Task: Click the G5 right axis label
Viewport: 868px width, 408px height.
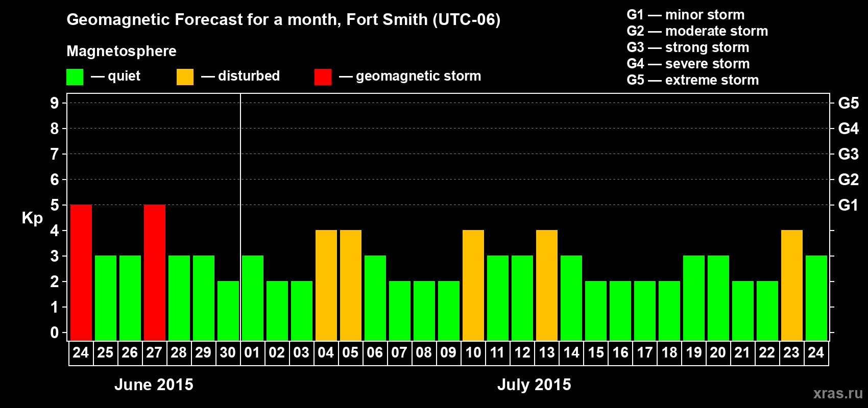Action: (849, 103)
